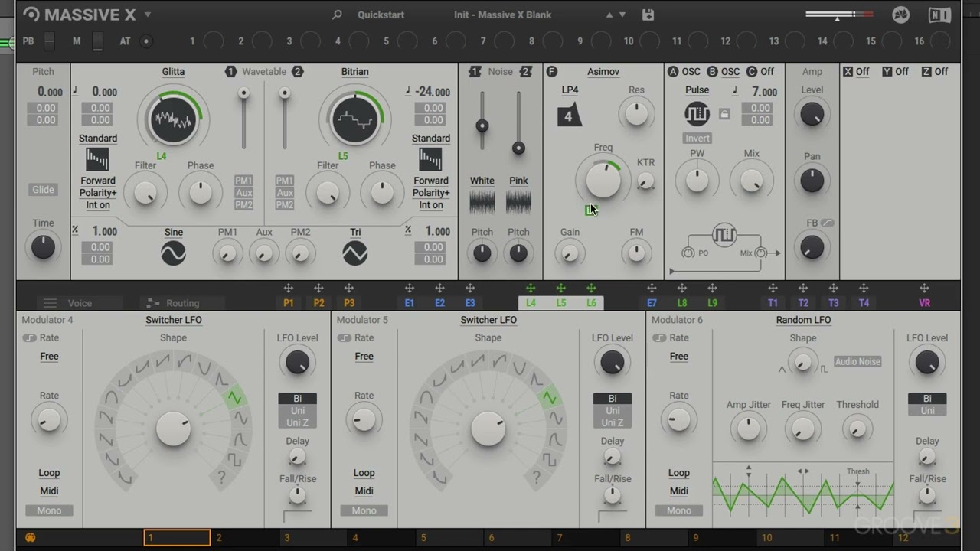Enable Glide in the Pitch section
The height and width of the screenshot is (551, 980).
43,190
